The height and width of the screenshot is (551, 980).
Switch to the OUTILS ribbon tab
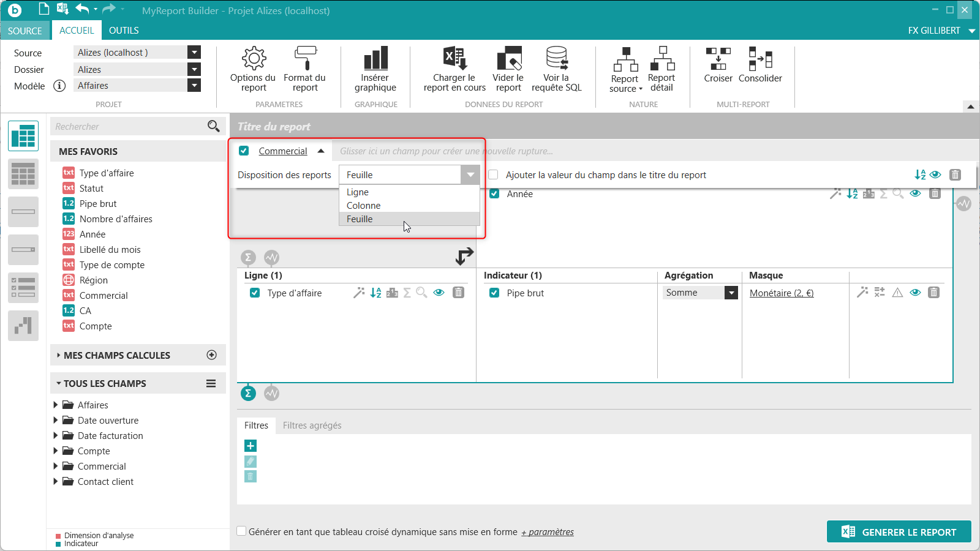point(124,31)
